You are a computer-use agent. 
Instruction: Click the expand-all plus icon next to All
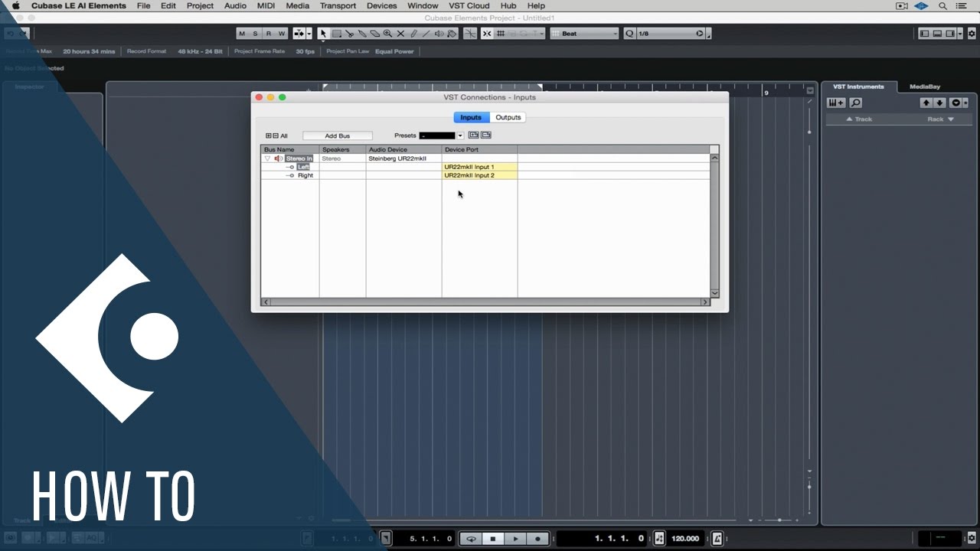click(x=269, y=135)
